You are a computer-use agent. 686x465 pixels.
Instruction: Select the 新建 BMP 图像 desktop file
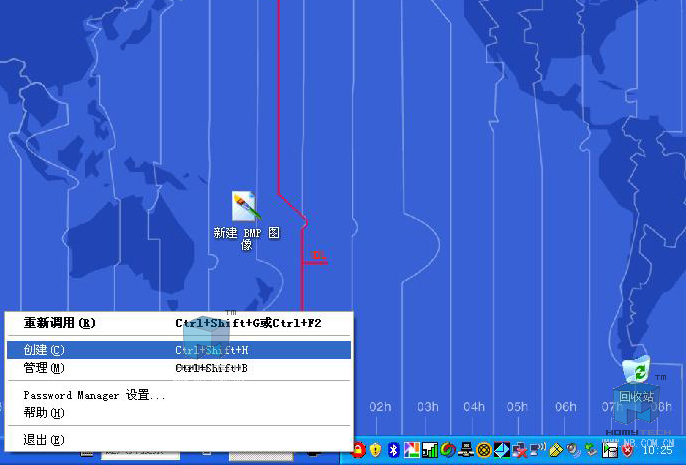click(x=246, y=208)
